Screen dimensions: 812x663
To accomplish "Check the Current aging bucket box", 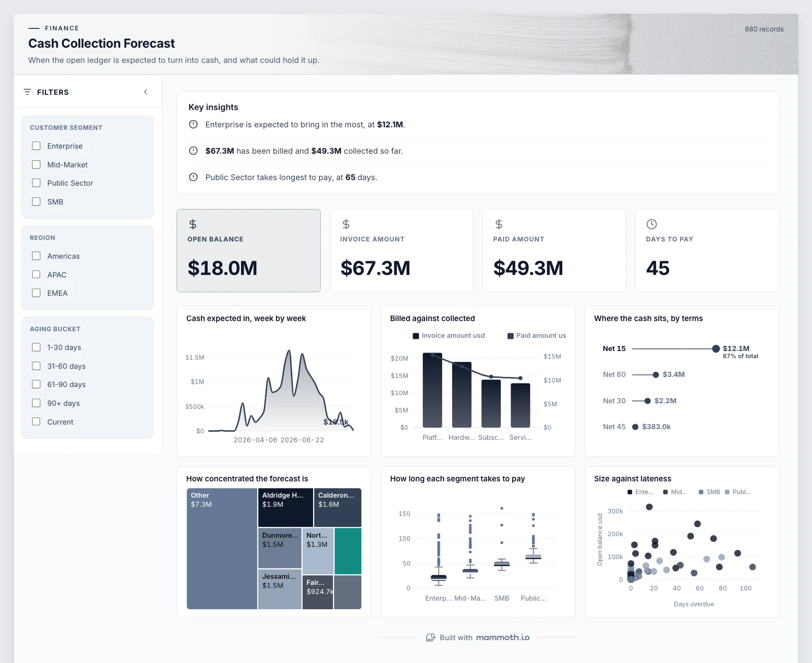I will (x=36, y=422).
